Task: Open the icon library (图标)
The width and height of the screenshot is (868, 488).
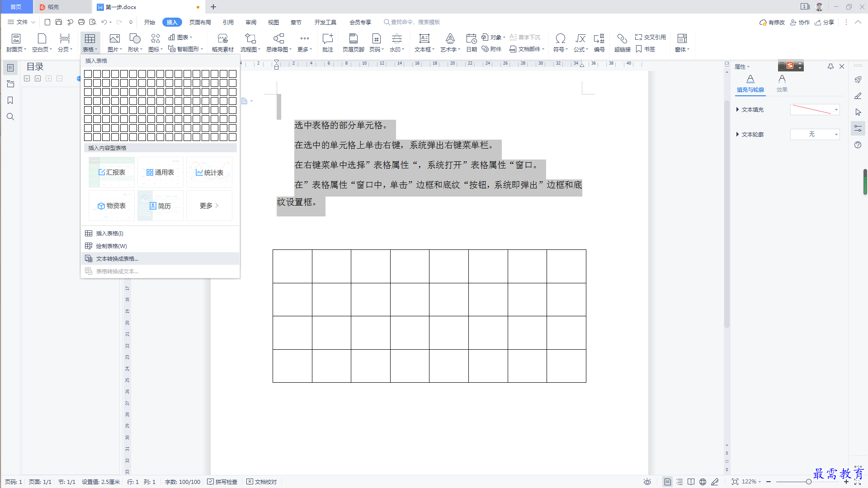Action: tap(156, 43)
